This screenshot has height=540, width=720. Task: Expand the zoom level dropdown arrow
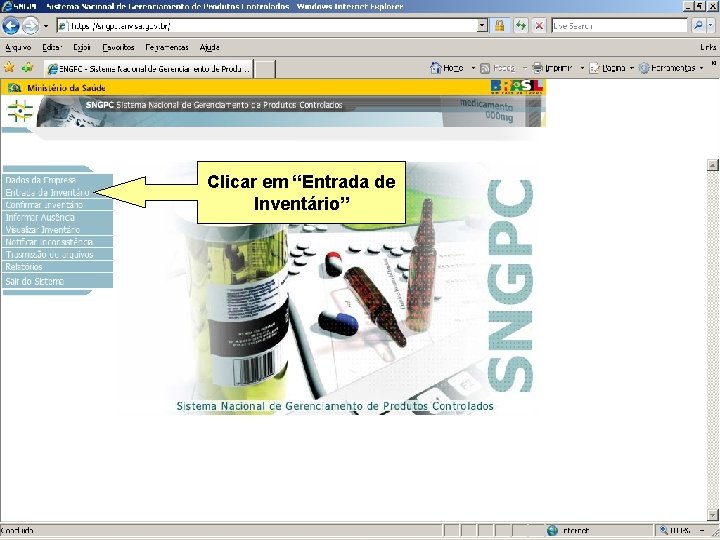(703, 531)
